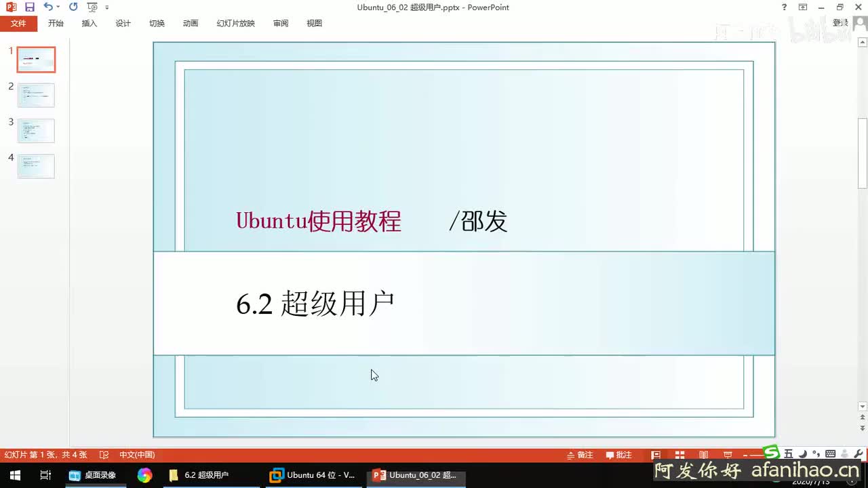Select slide 3 thumbnail
Image resolution: width=868 pixels, height=488 pixels.
click(36, 130)
